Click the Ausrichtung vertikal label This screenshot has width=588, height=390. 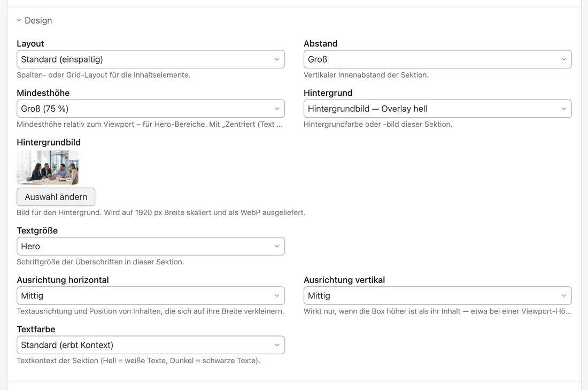(x=344, y=280)
